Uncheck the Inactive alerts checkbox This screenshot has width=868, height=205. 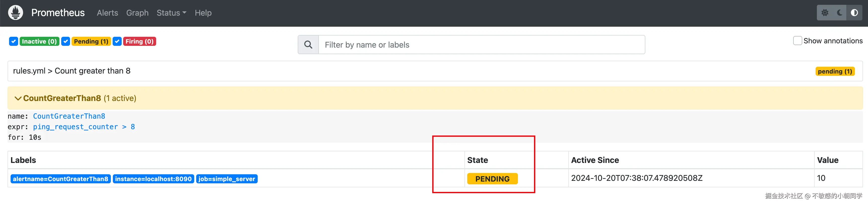click(14, 42)
